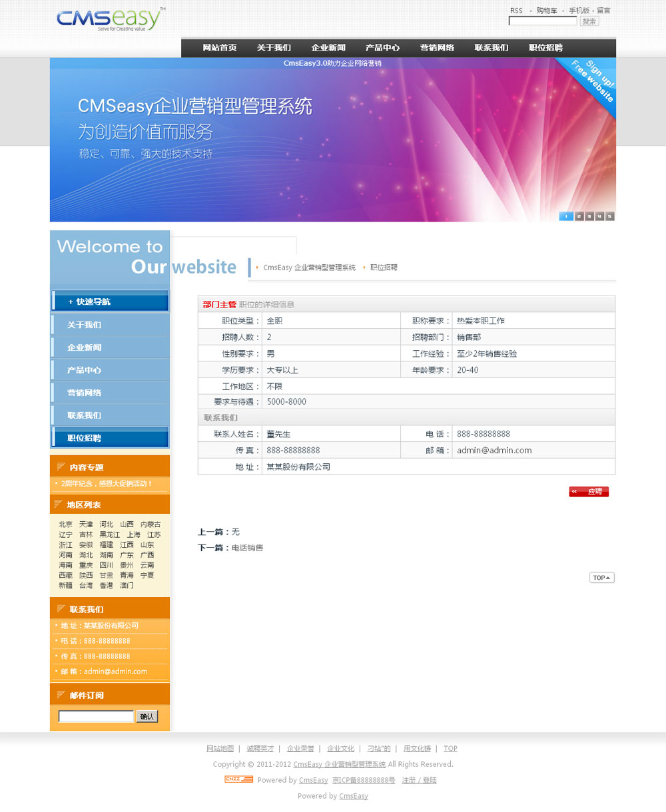The height and width of the screenshot is (812, 666).
Task: Click the 北京 region link
Action: 65,524
